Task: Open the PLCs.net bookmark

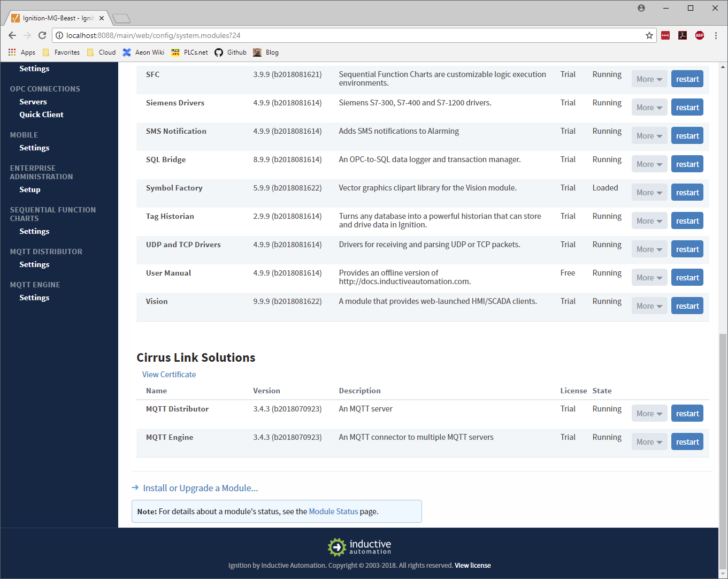Action: (x=189, y=52)
